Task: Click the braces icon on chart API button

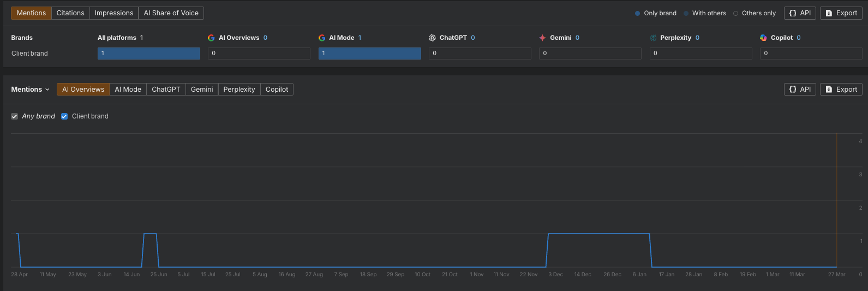Action: (x=793, y=89)
